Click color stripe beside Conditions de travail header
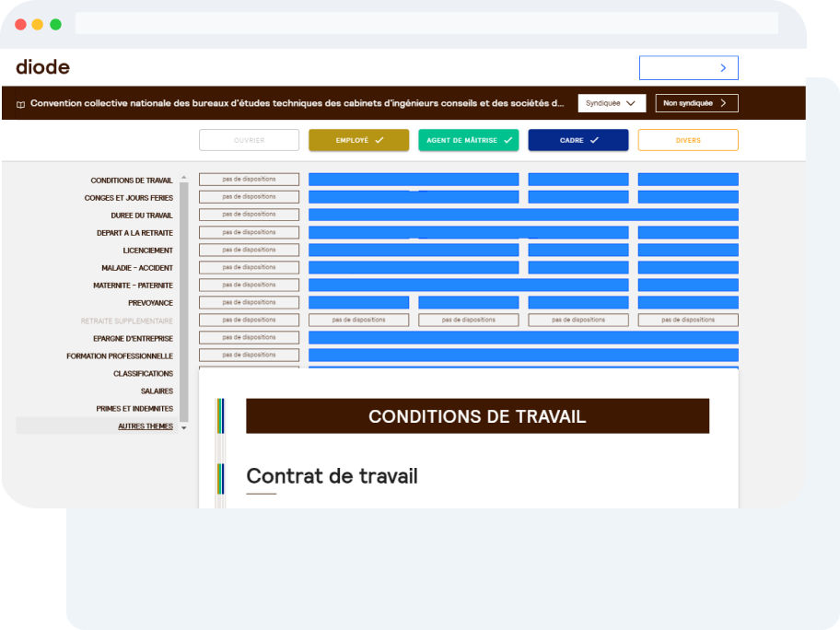 point(220,416)
